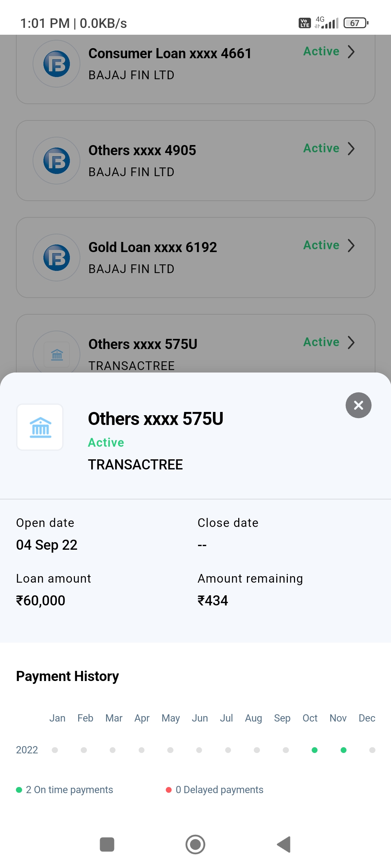Tap Bajaj logo on Others 4905 card

point(56,161)
